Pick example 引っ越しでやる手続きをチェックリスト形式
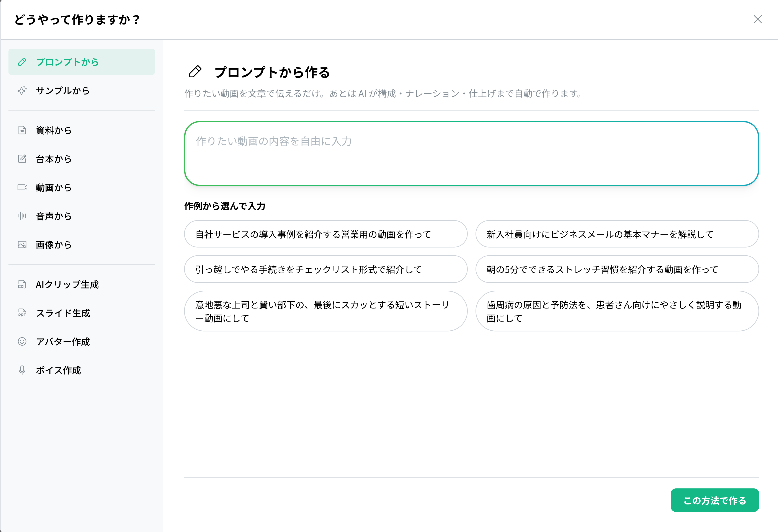 (326, 269)
